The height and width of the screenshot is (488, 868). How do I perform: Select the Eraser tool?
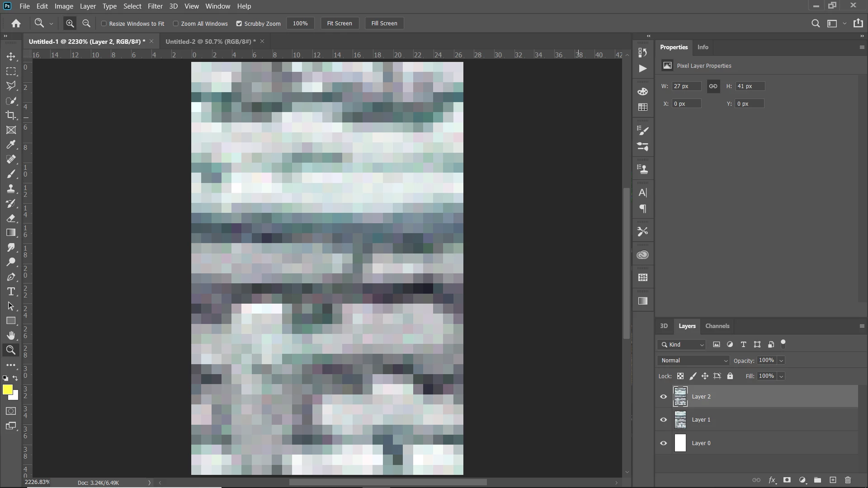[11, 218]
